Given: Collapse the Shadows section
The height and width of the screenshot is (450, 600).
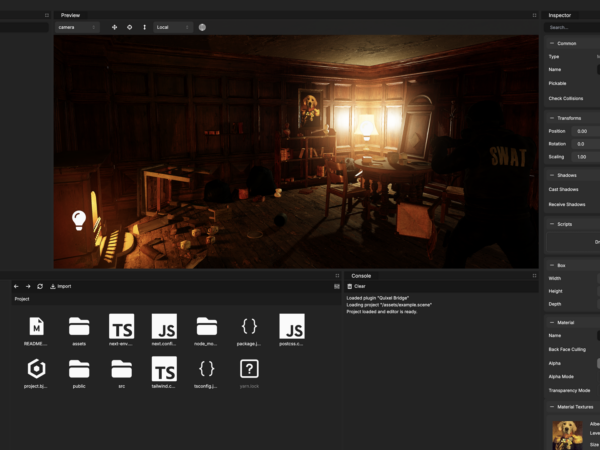Looking at the screenshot, I should tap(552, 175).
